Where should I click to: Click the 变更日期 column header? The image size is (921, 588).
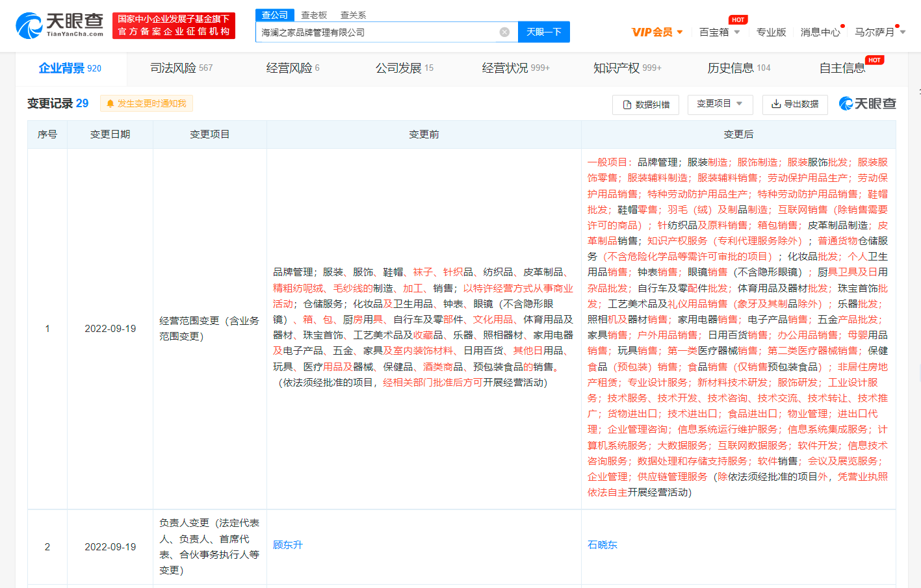coord(110,134)
